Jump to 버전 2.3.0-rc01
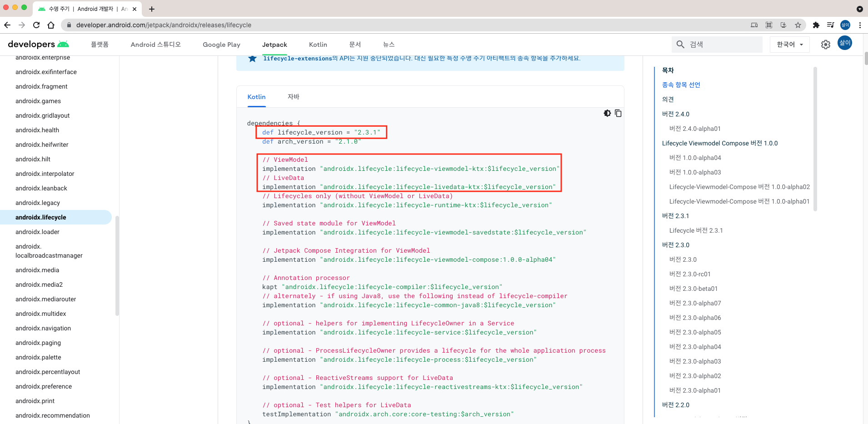 690,274
